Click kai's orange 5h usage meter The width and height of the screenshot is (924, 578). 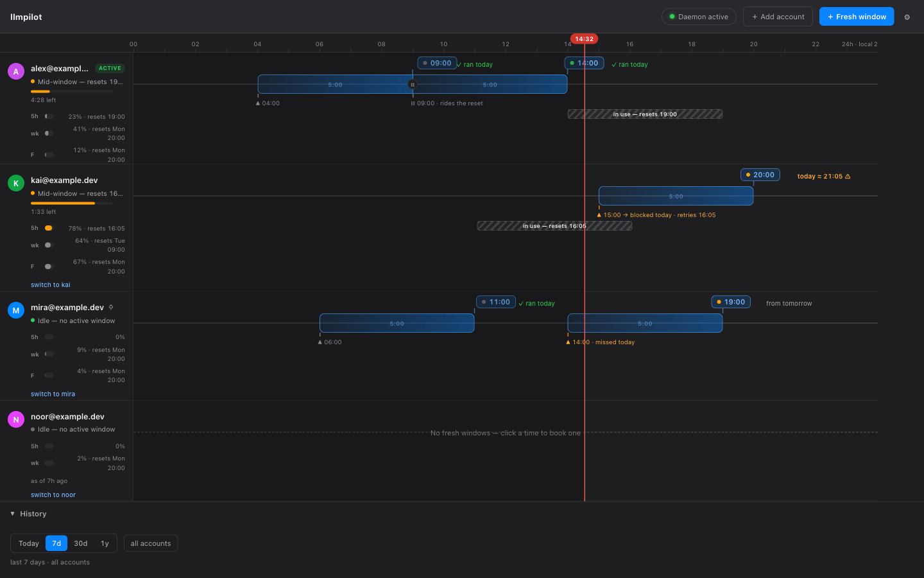point(49,228)
